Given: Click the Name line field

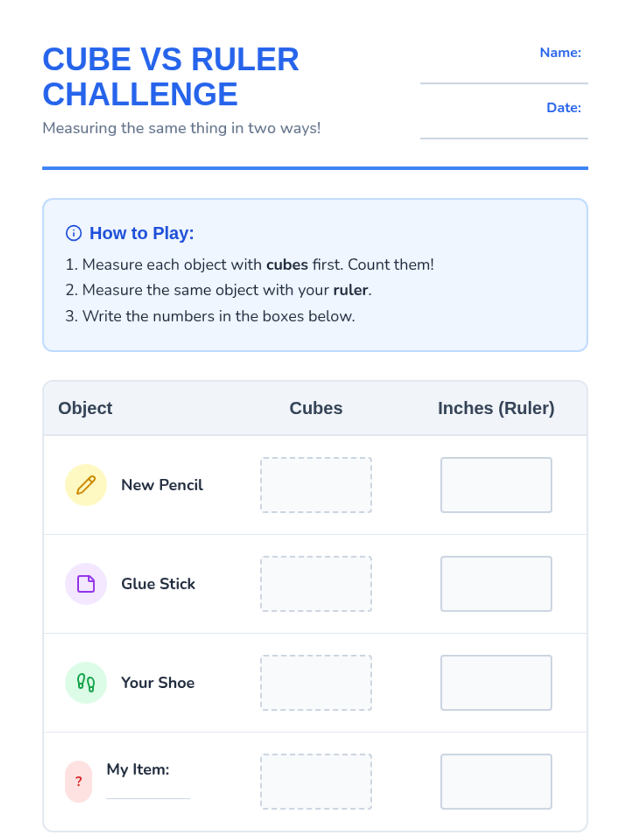Looking at the screenshot, I should (503, 73).
